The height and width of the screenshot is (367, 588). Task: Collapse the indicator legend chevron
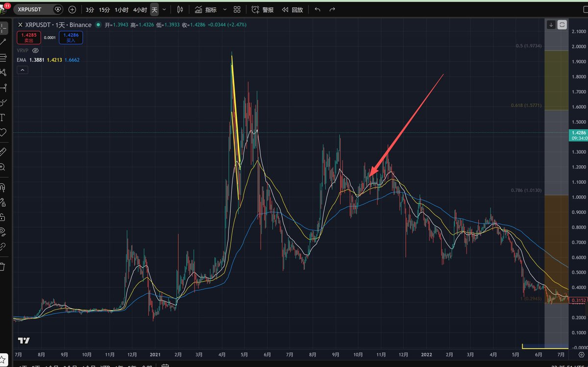(x=22, y=70)
